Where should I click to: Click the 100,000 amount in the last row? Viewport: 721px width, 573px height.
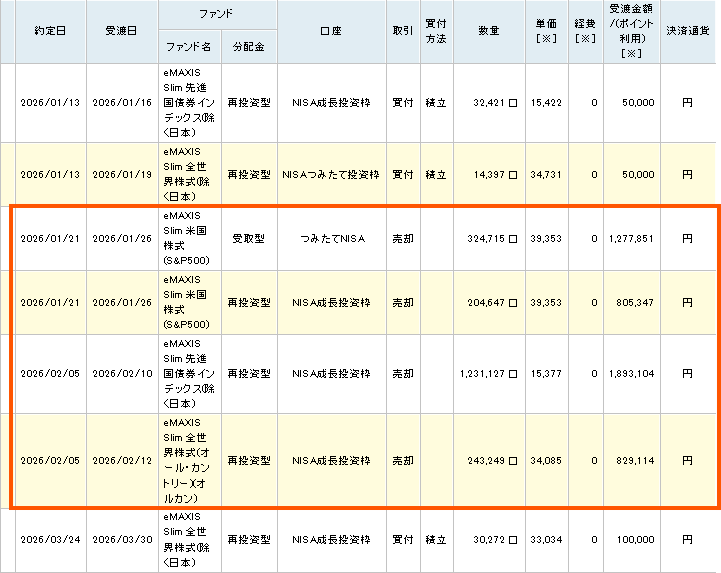(x=632, y=541)
